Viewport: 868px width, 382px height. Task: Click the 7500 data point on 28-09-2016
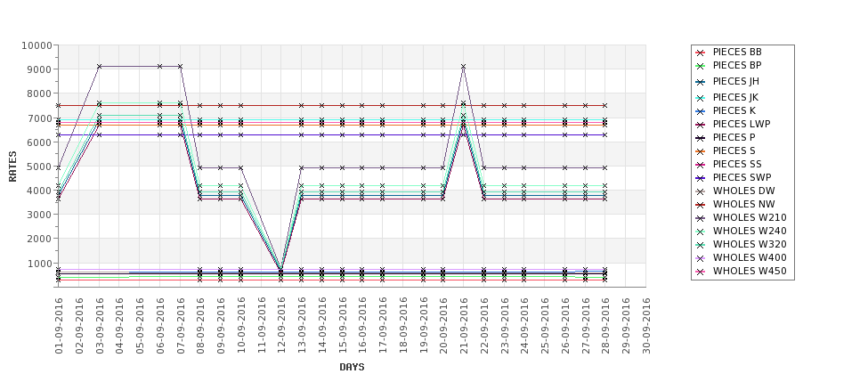pos(605,105)
